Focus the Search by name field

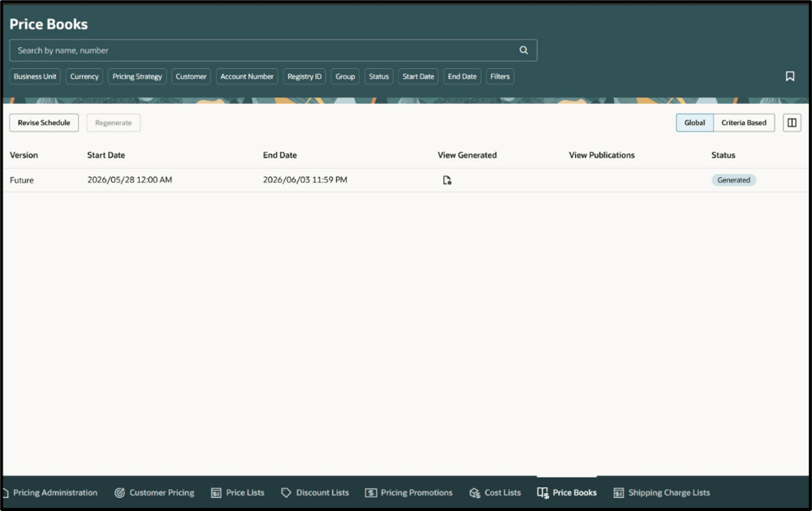(x=273, y=50)
